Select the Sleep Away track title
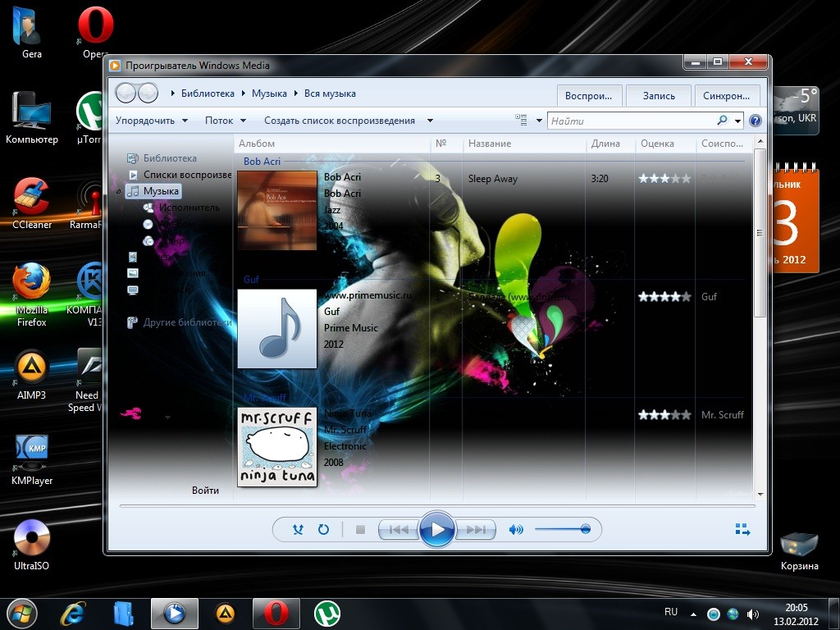This screenshot has height=630, width=840. pyautogui.click(x=492, y=179)
